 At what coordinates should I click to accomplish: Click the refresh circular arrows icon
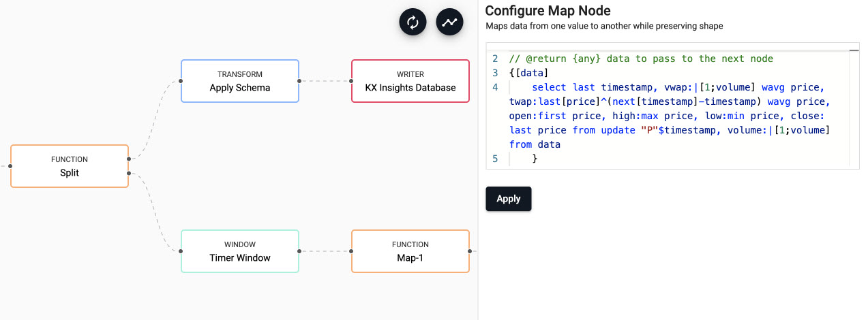(413, 22)
